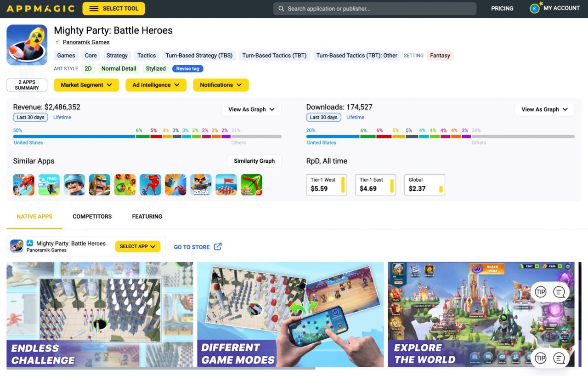Open the Zooba similar app icon
The height and width of the screenshot is (376, 588).
201,185
